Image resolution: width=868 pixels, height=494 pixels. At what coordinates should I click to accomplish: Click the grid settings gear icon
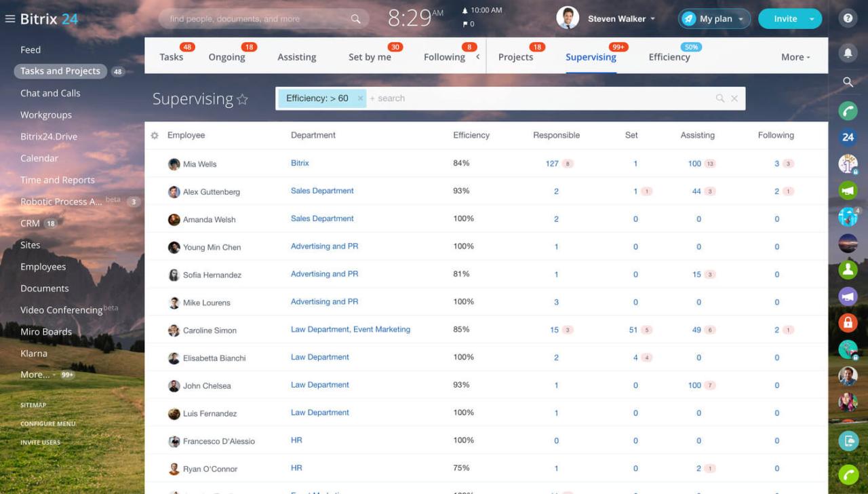[x=155, y=136]
